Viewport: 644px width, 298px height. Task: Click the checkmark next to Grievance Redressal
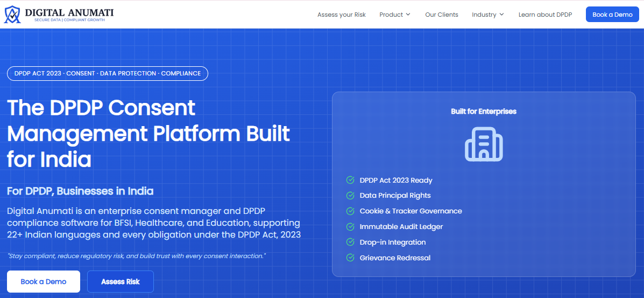tap(350, 258)
